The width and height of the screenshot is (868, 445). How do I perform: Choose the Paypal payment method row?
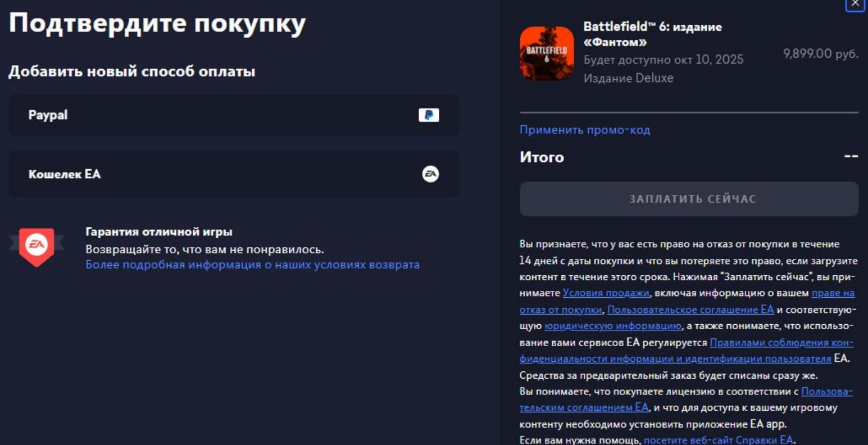[234, 115]
